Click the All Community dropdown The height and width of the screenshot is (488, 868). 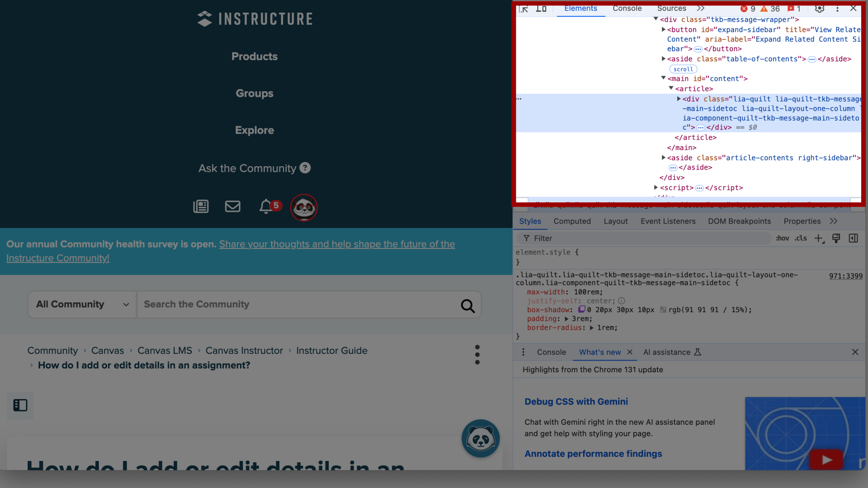[x=82, y=305]
